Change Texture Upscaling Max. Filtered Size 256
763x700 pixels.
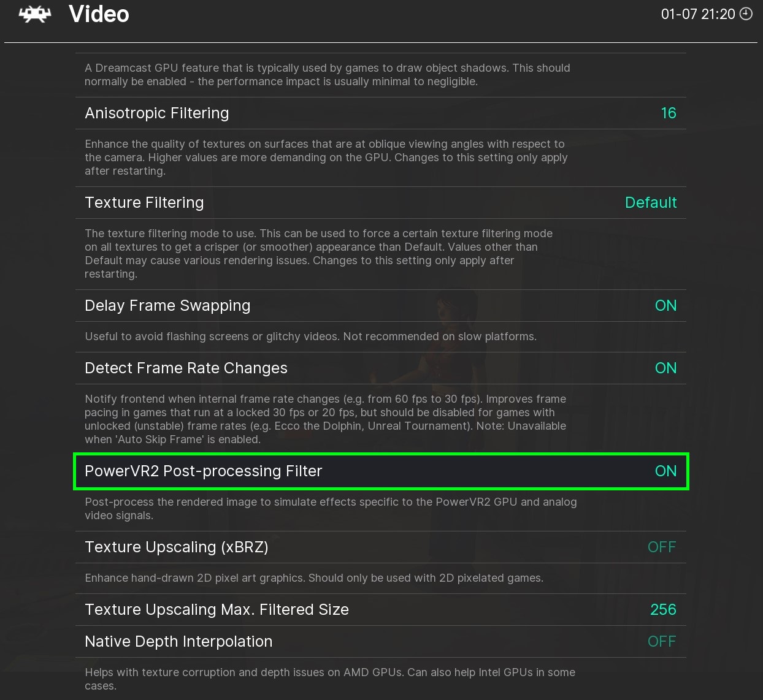663,609
